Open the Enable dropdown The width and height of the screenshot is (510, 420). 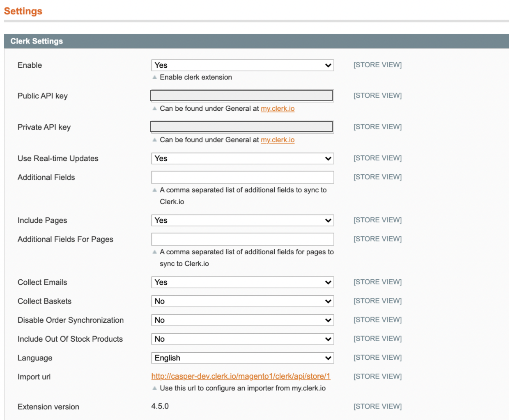pos(242,65)
